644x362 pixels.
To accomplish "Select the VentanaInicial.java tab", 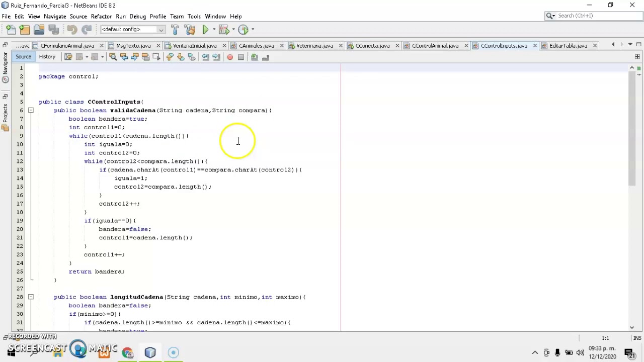I will 195,46.
